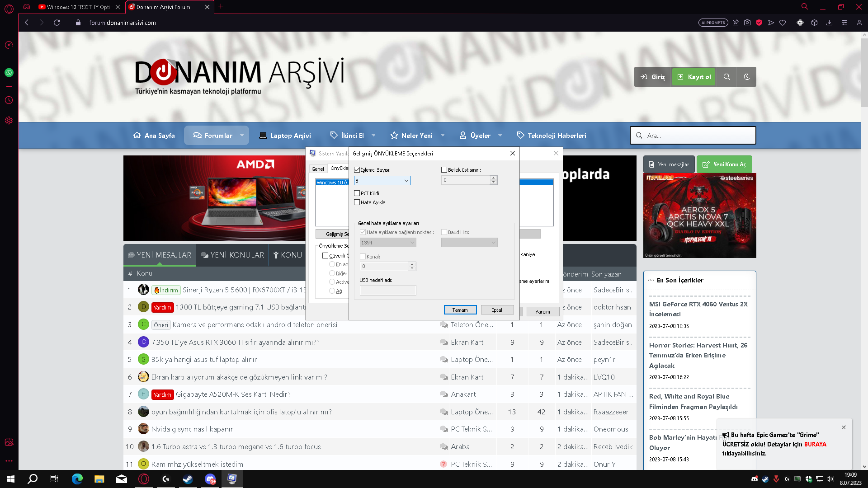Take snapshot with camera toolbar icon
The image size is (868, 488).
(747, 23)
